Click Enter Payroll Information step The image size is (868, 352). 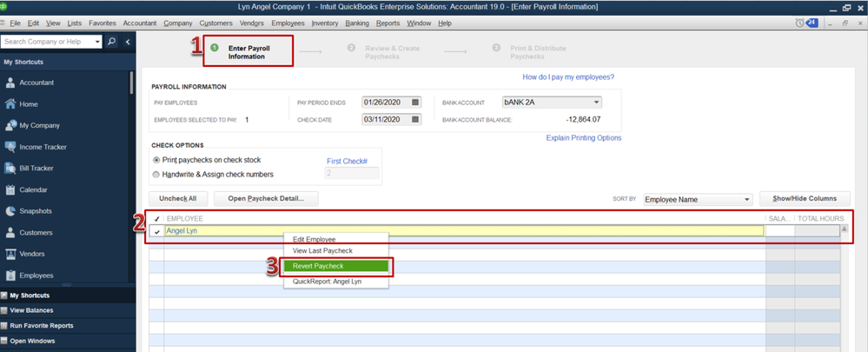248,52
